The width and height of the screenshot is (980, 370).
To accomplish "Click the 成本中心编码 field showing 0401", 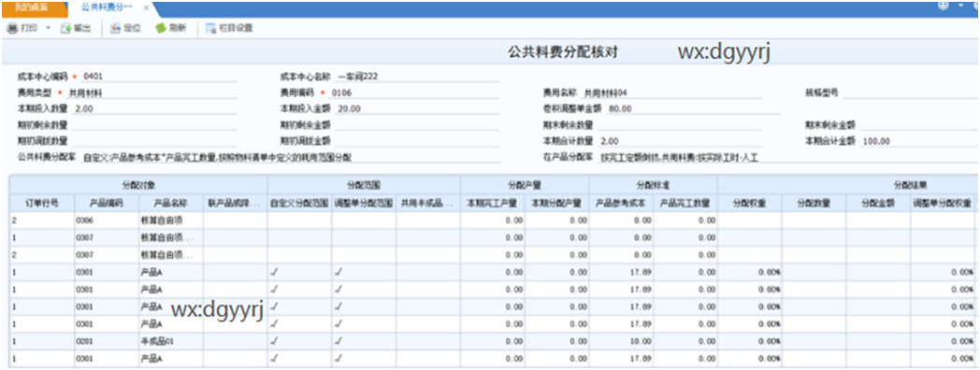I will click(x=159, y=77).
